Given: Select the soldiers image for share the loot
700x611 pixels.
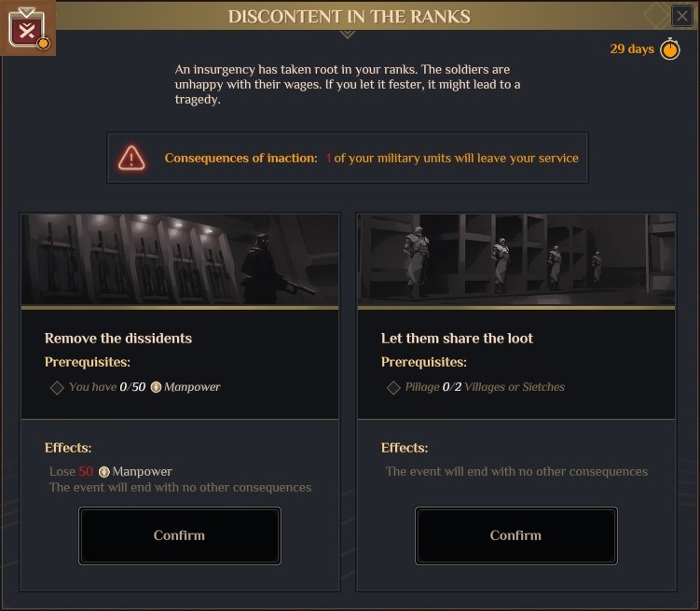Looking at the screenshot, I should pyautogui.click(x=516, y=259).
